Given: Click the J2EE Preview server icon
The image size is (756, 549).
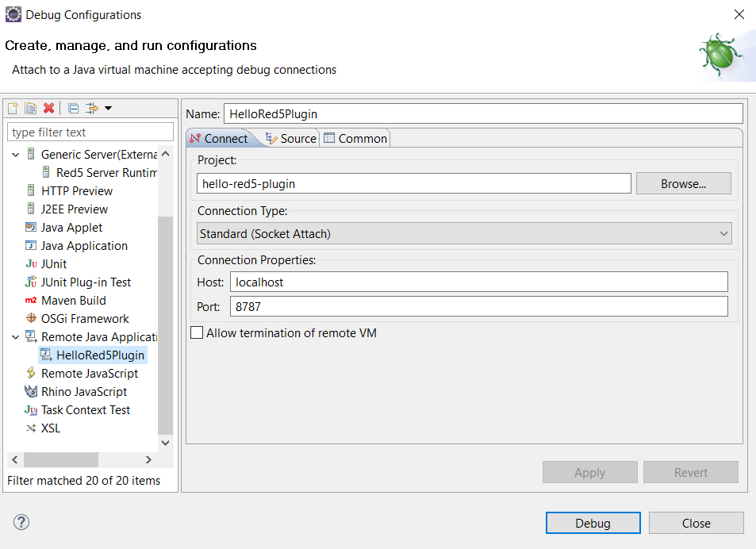Looking at the screenshot, I should click(31, 209).
